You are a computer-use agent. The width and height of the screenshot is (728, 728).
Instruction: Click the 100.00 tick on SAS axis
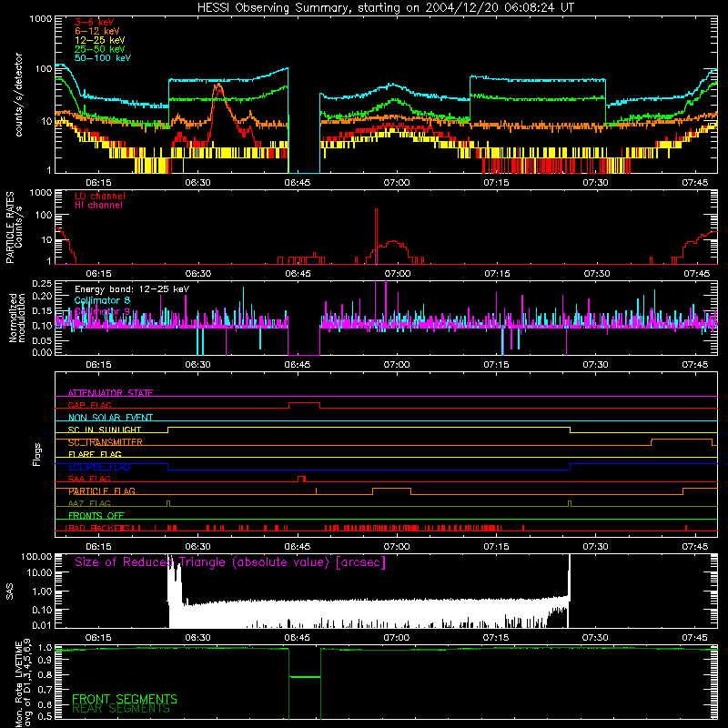coord(36,556)
